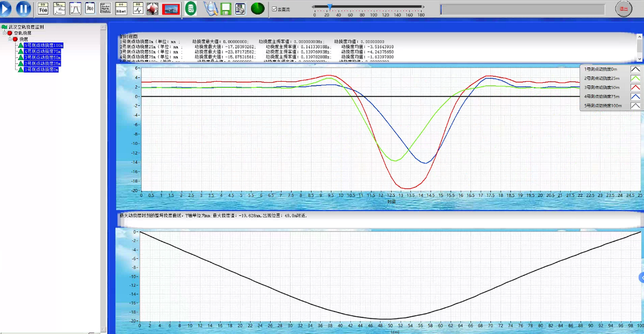Click legend label 3号测点动挠度50m
The height and width of the screenshot is (334, 644).
pyautogui.click(x=602, y=88)
